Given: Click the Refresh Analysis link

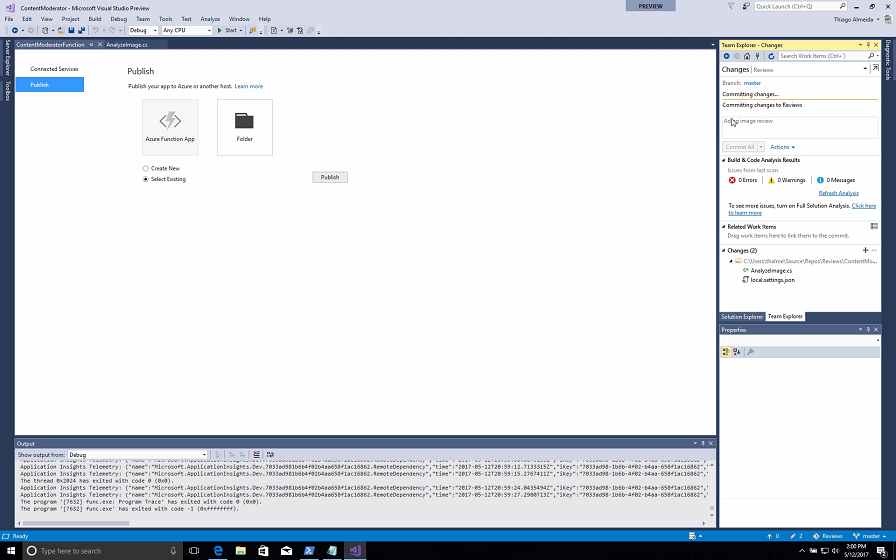Looking at the screenshot, I should (838, 193).
